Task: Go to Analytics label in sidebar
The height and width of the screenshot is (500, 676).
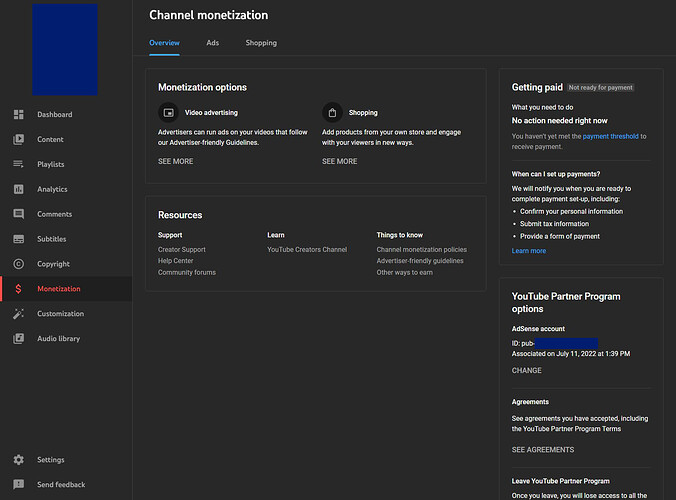Action: click(52, 189)
